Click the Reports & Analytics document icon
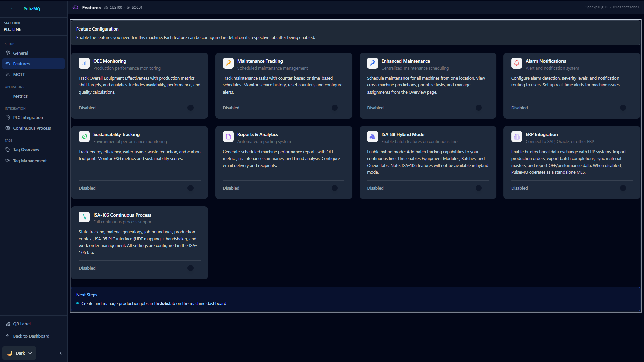 point(228,136)
